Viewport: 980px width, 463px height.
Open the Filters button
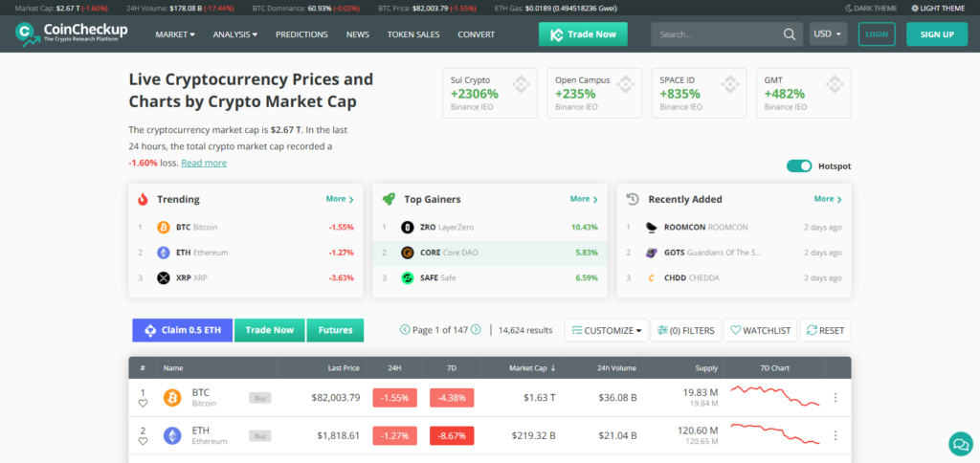686,331
